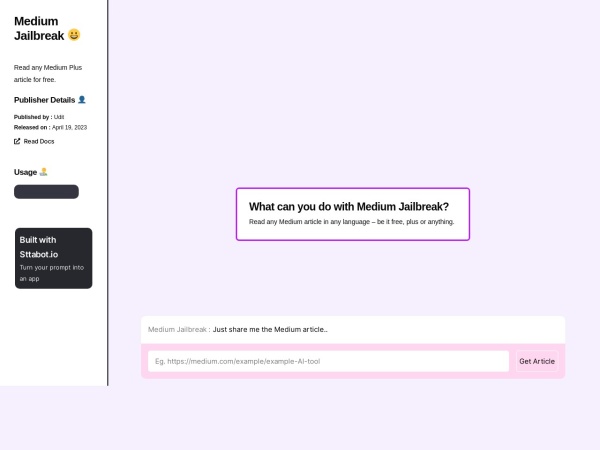Click the 'Turn your prompt into an app' text
Viewport: 600px width, 450px height.
pos(52,273)
